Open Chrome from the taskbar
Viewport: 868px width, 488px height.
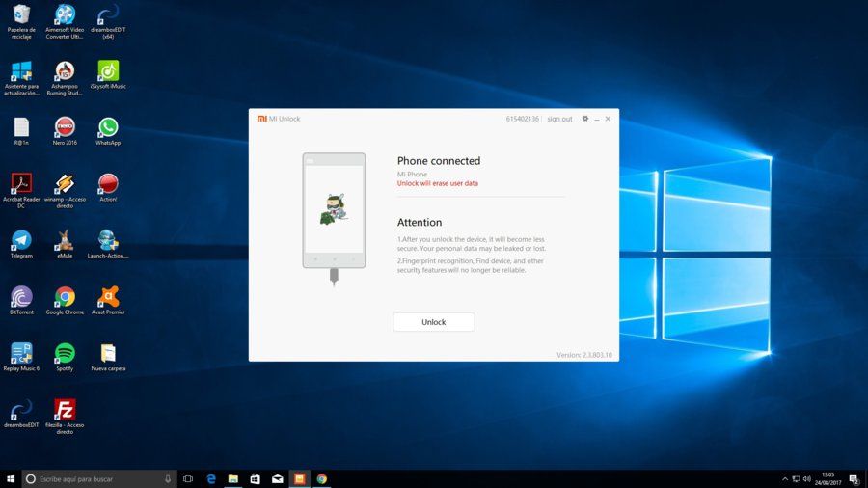[321, 479]
